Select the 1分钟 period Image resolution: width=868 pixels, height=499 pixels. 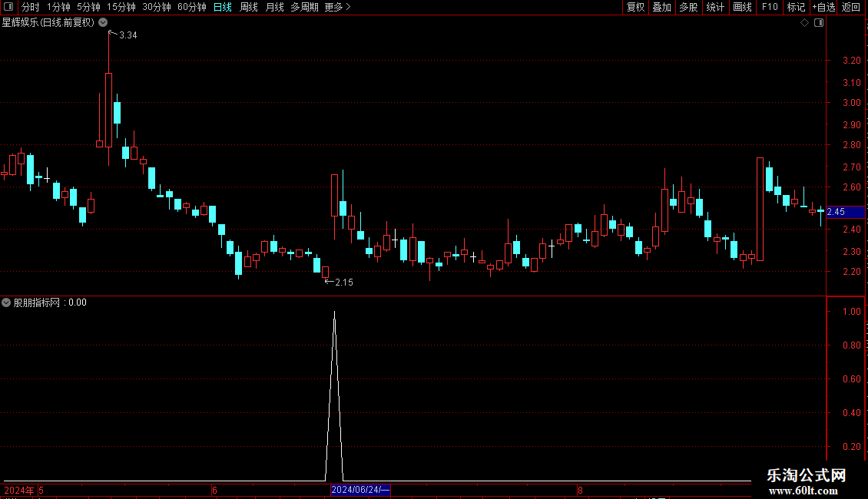click(x=58, y=7)
